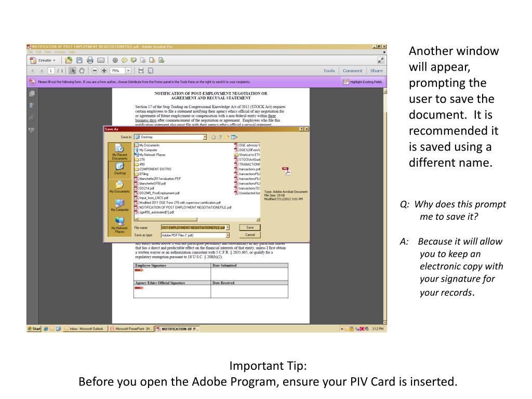
Task: Click the fit one full page icon
Action: pyautogui.click(x=151, y=71)
